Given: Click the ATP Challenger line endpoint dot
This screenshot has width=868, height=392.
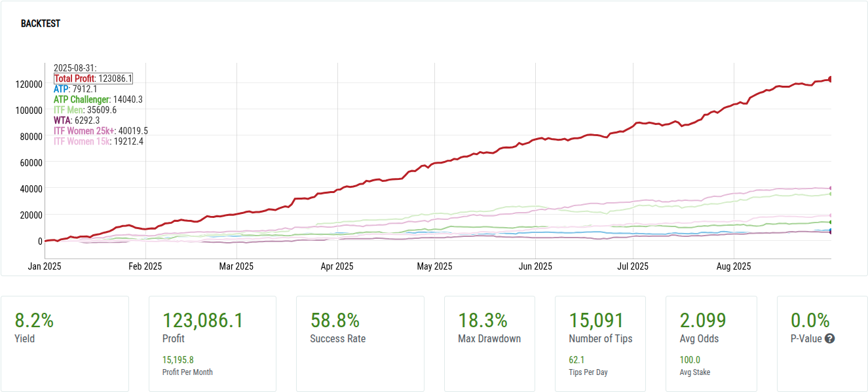Looking at the screenshot, I should [x=831, y=223].
